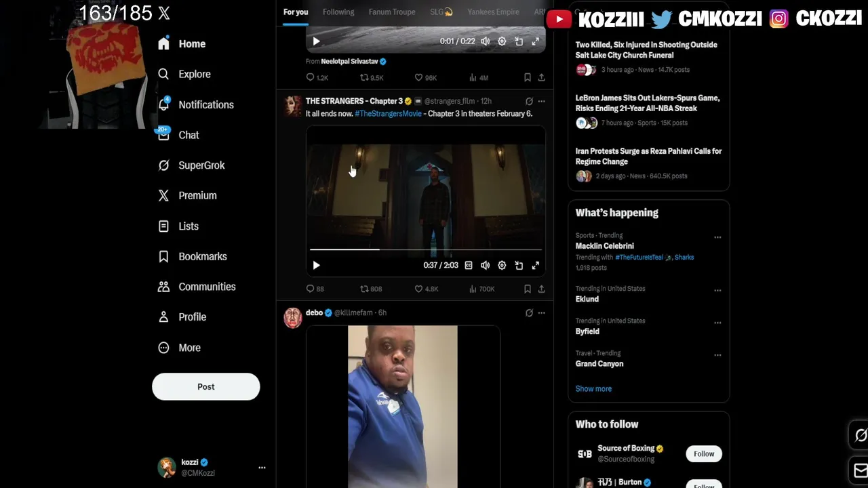Image resolution: width=868 pixels, height=488 pixels.
Task: Click the X logo near counter
Action: click(164, 13)
